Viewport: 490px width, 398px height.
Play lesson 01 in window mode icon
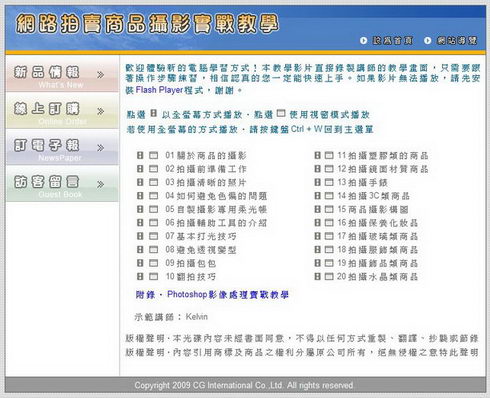tap(153, 155)
